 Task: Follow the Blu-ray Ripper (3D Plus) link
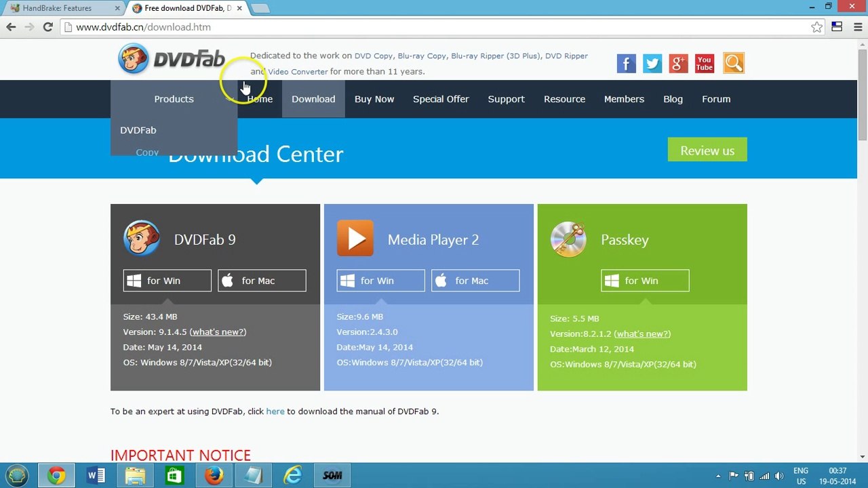pos(496,56)
